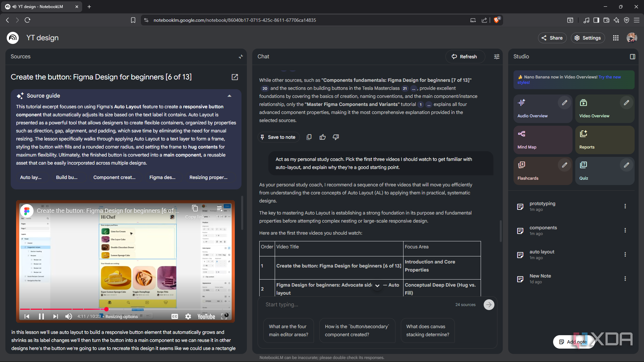Image resolution: width=644 pixels, height=362 pixels.
Task: Toggle video closed captions
Action: click(175, 316)
